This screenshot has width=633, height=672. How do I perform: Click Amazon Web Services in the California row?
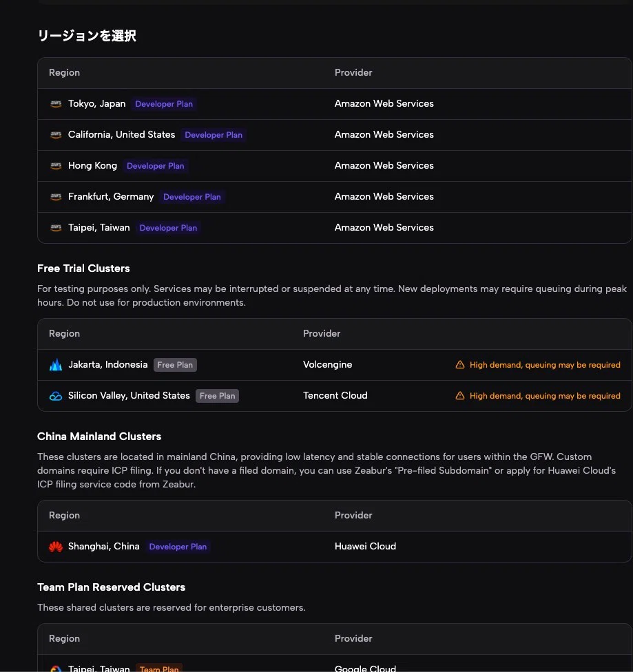point(384,134)
